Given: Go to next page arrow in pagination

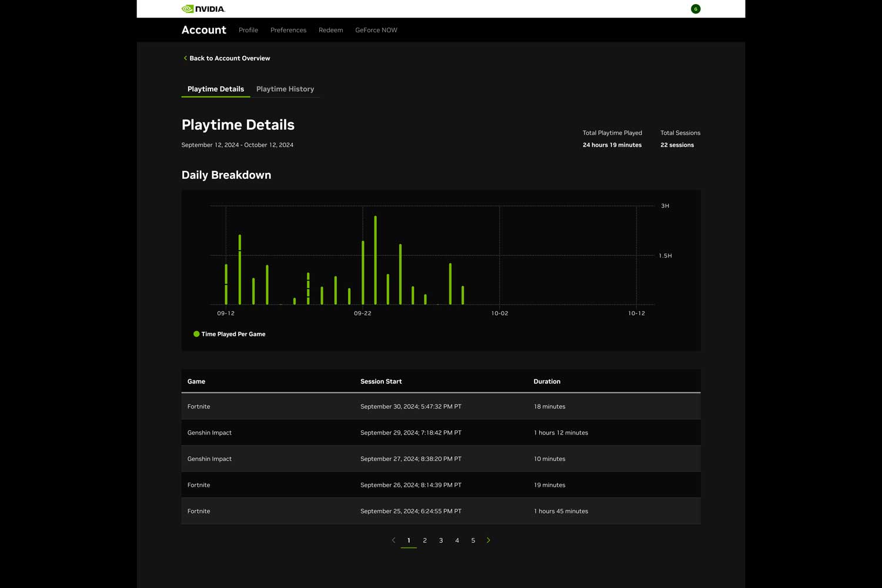Looking at the screenshot, I should tap(488, 540).
